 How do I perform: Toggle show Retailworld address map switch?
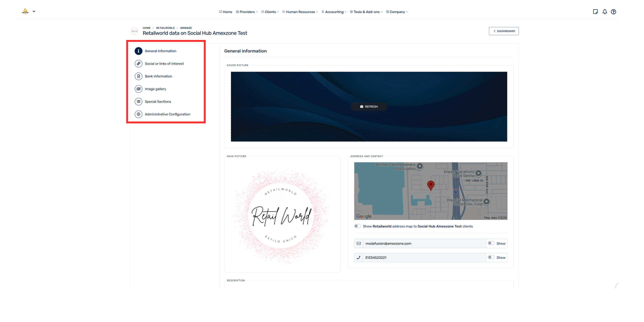358,226
